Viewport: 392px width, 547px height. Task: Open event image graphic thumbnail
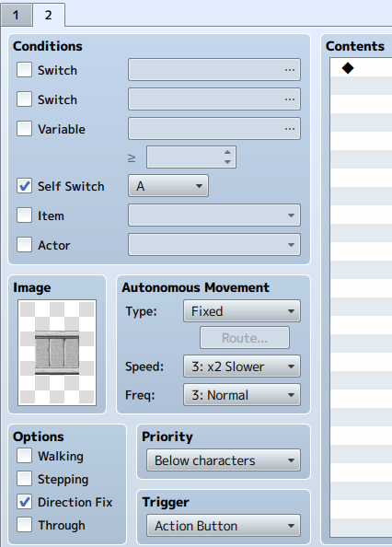tap(57, 353)
